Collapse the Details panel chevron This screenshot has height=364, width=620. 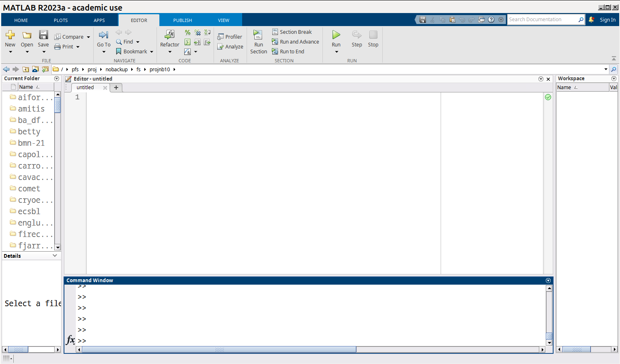pyautogui.click(x=55, y=256)
